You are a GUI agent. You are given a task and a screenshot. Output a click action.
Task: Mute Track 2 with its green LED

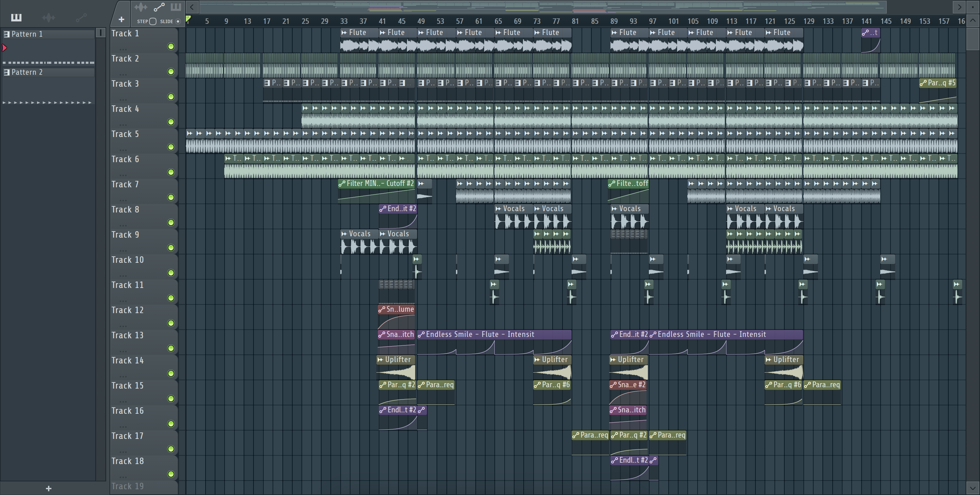tap(171, 71)
